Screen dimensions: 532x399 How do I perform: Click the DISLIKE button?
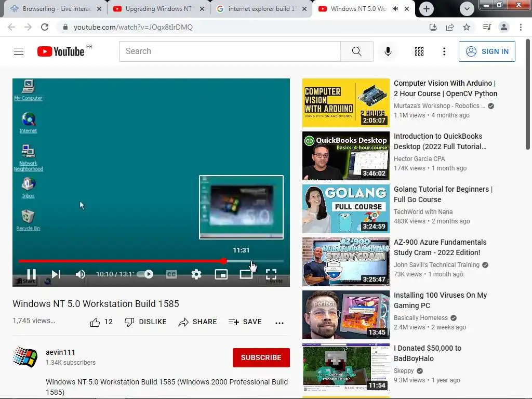point(145,322)
